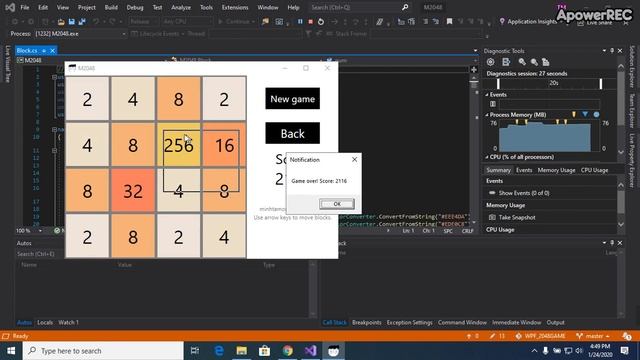Open the Locals tab
Screen dimensions: 640x360
click(x=45, y=322)
